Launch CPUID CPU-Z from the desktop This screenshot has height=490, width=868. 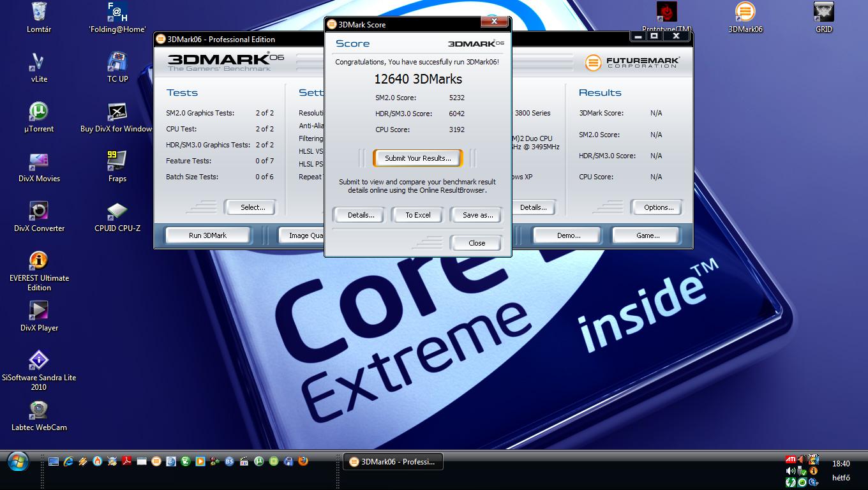[117, 217]
